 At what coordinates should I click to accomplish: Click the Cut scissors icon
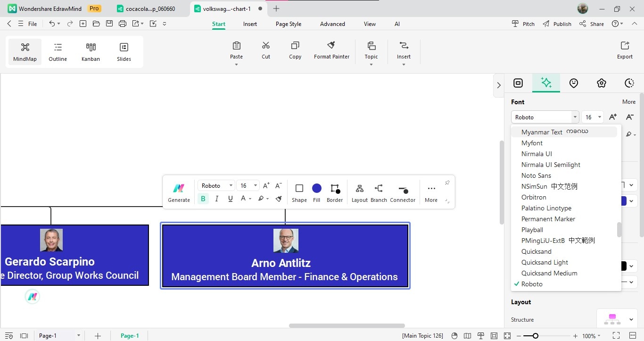(266, 45)
